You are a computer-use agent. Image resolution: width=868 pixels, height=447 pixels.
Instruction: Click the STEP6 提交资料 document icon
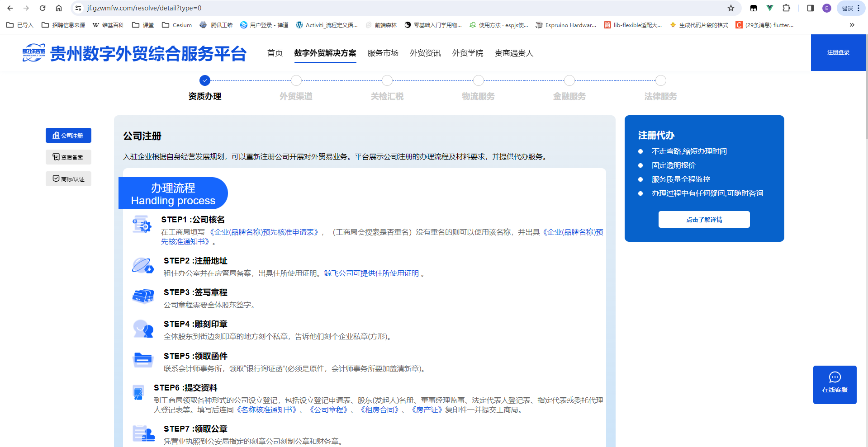pyautogui.click(x=138, y=392)
